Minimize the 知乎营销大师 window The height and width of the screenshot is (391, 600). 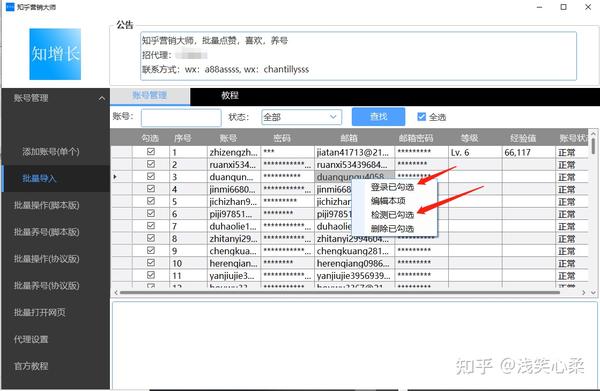540,7
